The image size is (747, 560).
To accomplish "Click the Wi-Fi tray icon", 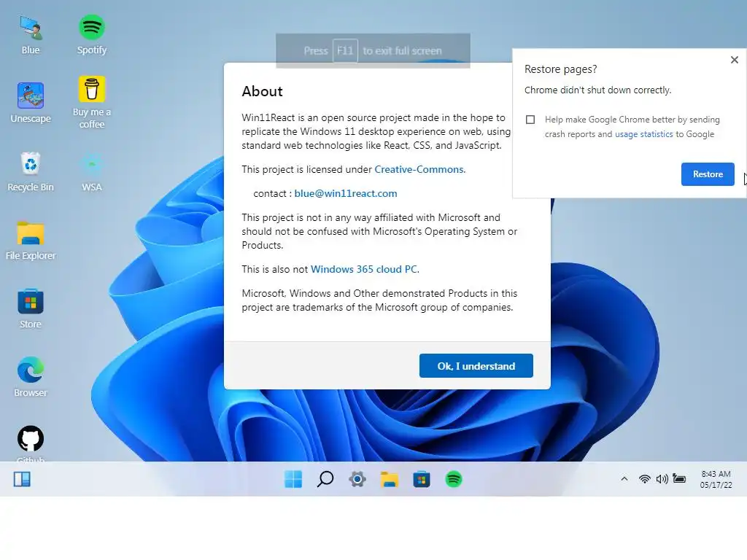I will [645, 479].
